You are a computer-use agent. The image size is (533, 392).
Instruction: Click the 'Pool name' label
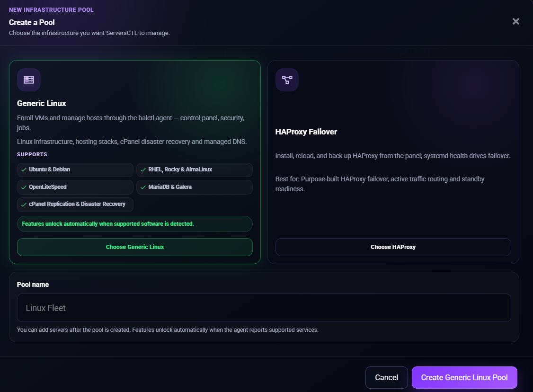(33, 285)
